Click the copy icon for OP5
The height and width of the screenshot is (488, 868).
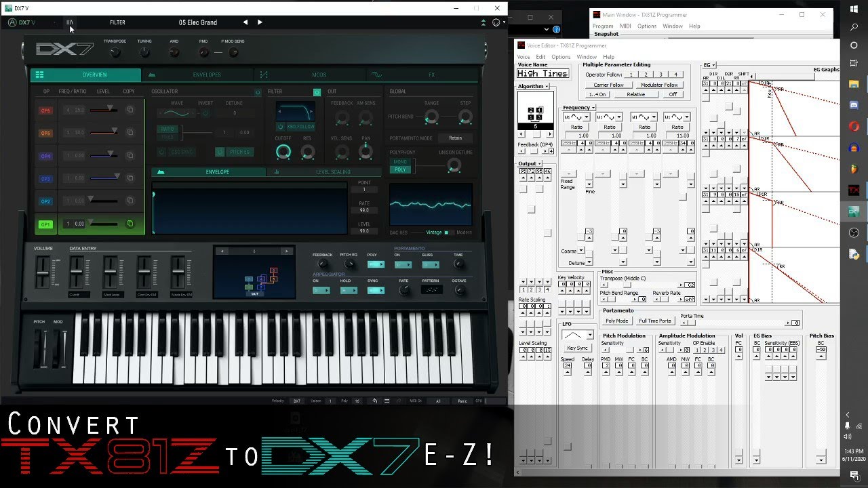130,133
